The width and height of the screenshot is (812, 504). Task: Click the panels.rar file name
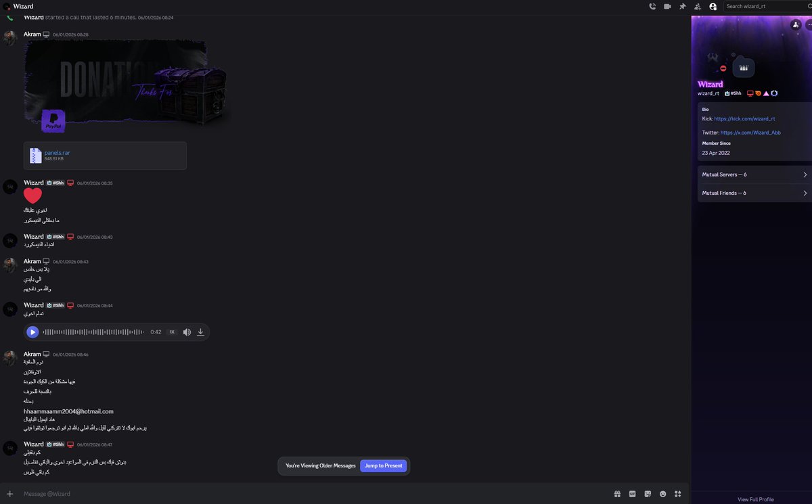tap(57, 153)
